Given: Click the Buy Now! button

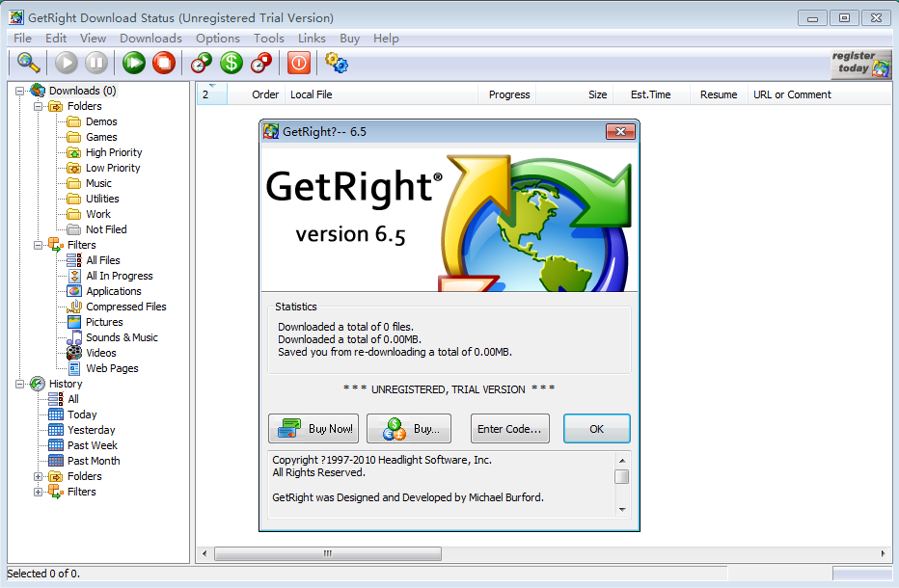Looking at the screenshot, I should [x=313, y=429].
